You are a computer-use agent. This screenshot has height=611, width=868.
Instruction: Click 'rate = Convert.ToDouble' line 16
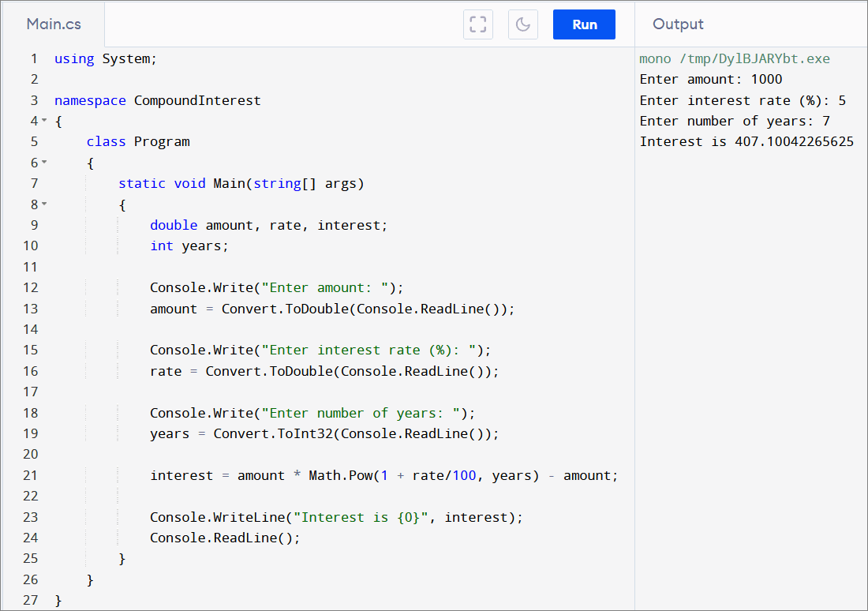[x=324, y=371]
